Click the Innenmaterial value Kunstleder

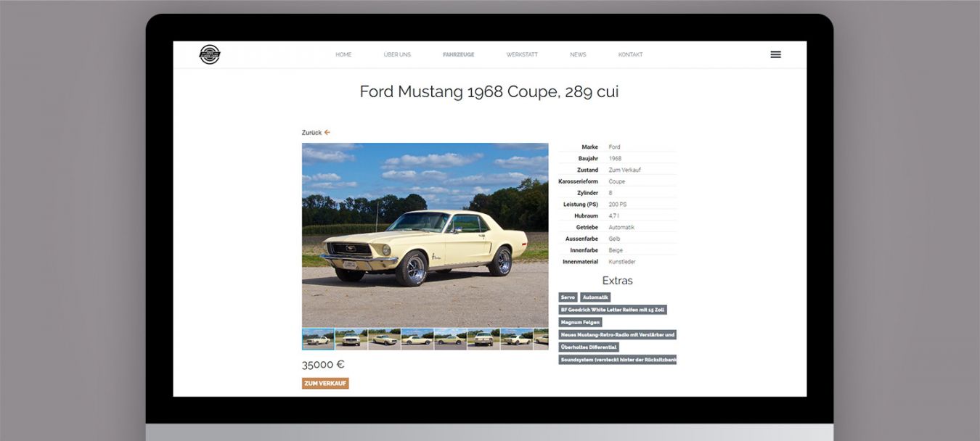[622, 262]
